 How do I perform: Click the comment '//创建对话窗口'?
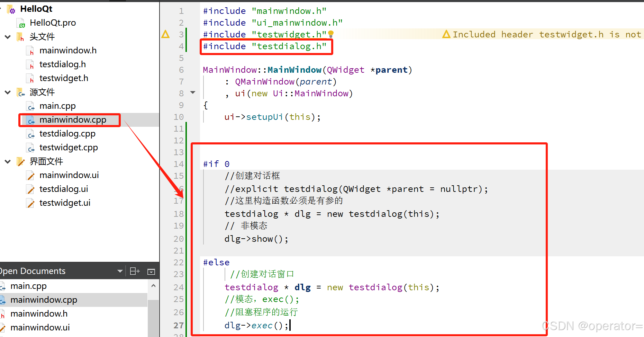(262, 274)
